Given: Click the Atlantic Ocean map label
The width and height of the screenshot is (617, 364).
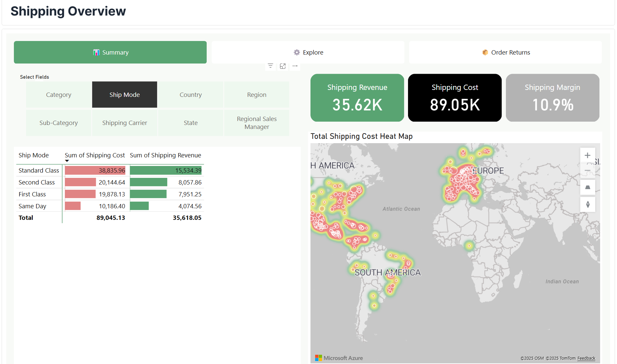Looking at the screenshot, I should pyautogui.click(x=401, y=209).
